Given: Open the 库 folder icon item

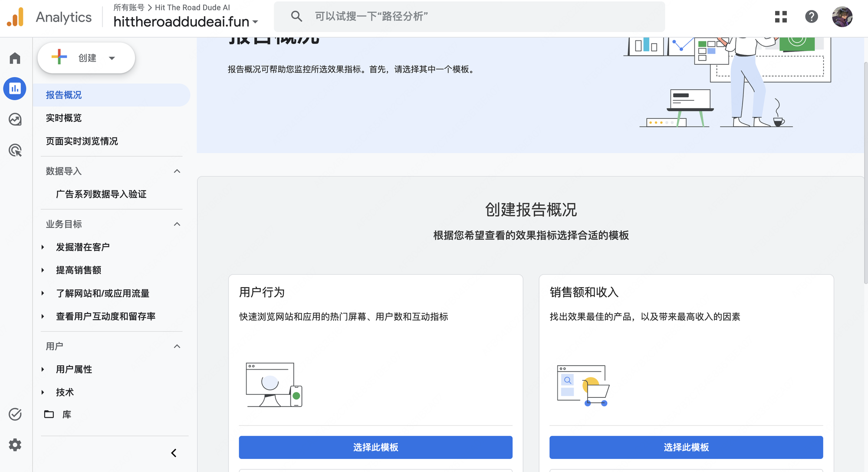Looking at the screenshot, I should [x=58, y=414].
